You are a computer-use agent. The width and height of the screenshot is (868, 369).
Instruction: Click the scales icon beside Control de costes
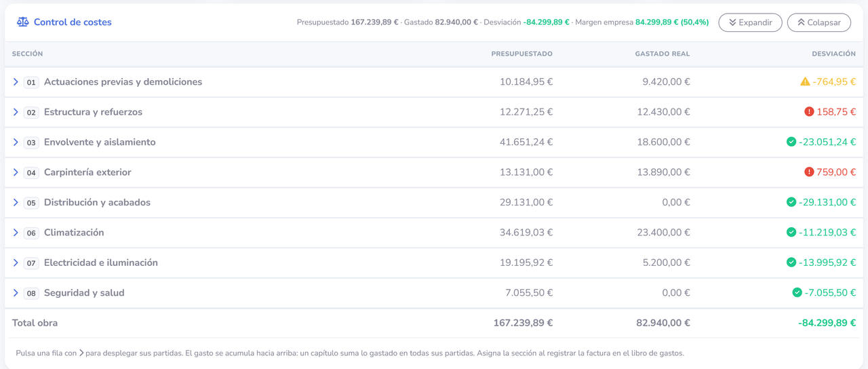[23, 22]
